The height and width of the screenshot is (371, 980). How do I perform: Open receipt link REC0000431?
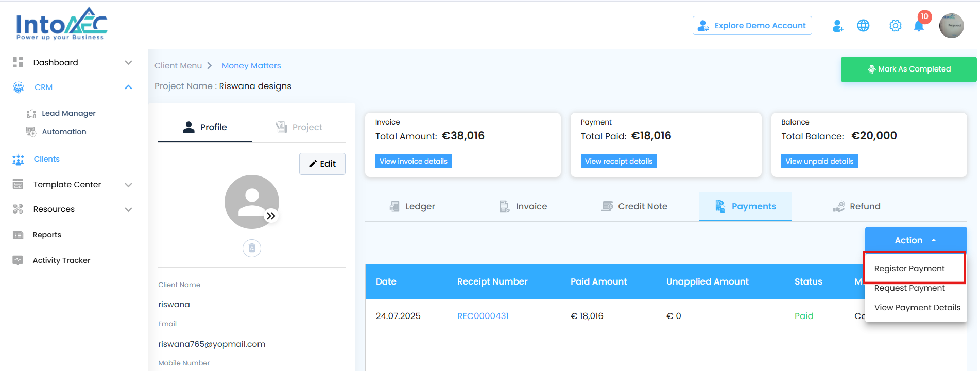click(483, 316)
